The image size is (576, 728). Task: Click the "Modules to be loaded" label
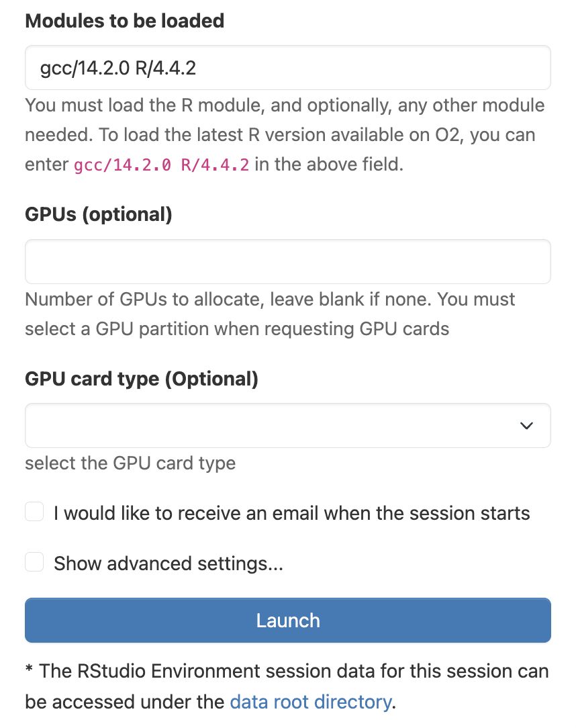pos(124,21)
